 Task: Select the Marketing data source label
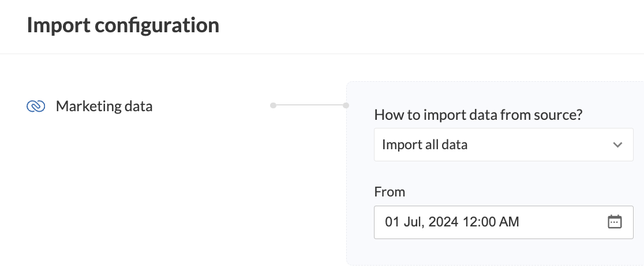pos(104,106)
